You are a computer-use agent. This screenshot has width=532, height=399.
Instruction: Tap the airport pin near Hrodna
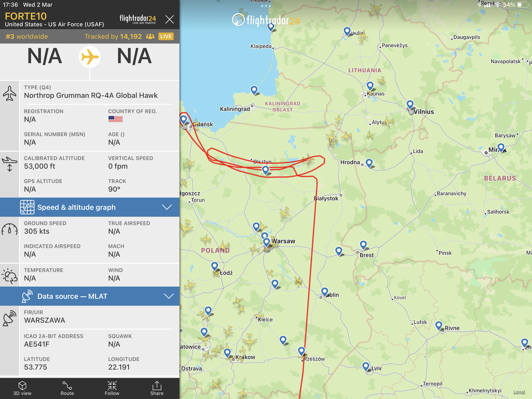pyautogui.click(x=369, y=164)
